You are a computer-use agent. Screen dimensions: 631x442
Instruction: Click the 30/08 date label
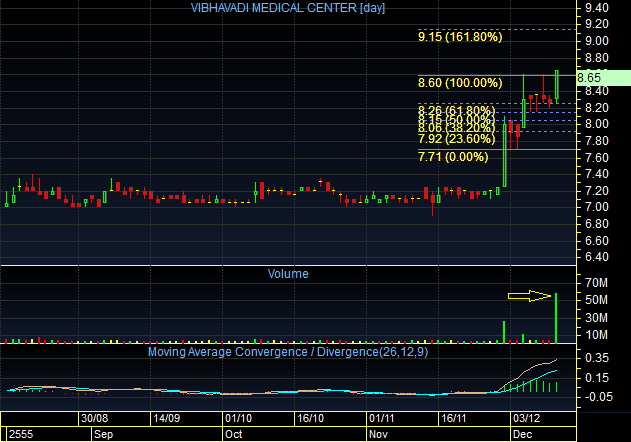(x=95, y=418)
